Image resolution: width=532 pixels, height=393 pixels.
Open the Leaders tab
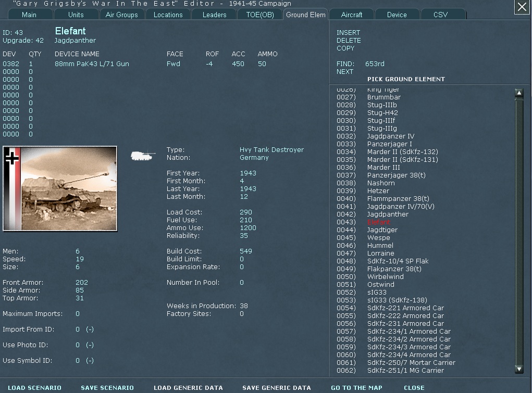[x=214, y=15]
